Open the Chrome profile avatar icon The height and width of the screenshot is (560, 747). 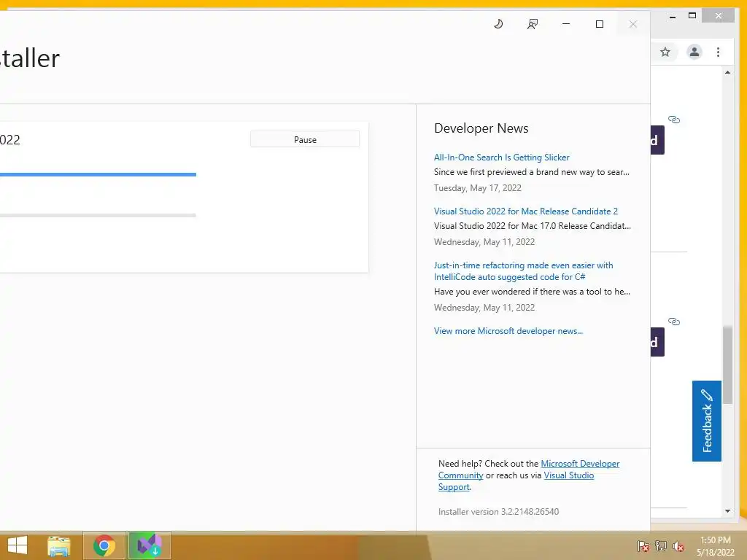tap(694, 52)
